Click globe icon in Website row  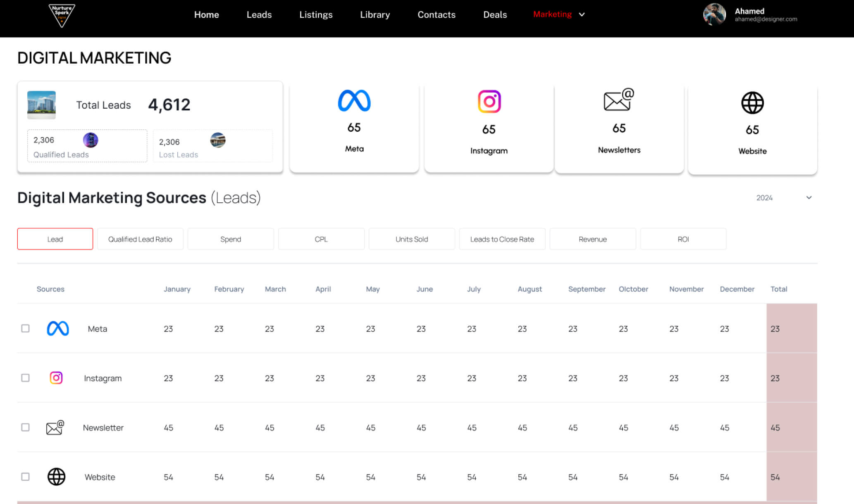pyautogui.click(x=56, y=477)
